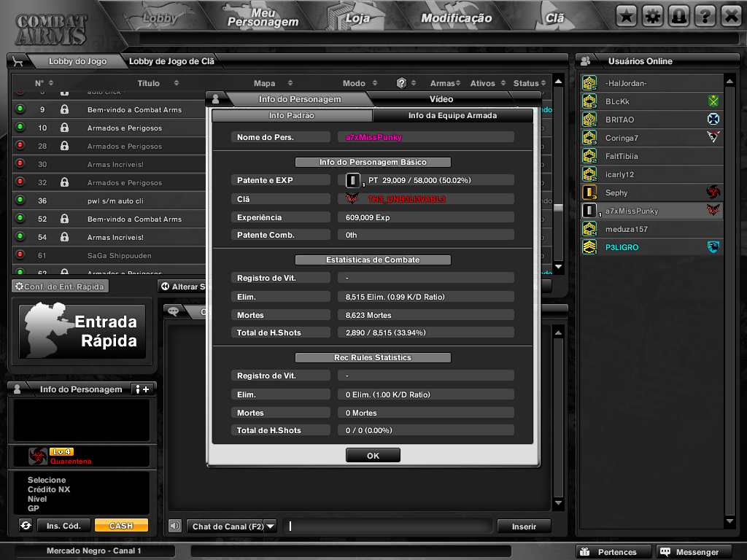747x560 pixels.
Task: Click the chat bubble icon above chat
Action: (x=174, y=311)
